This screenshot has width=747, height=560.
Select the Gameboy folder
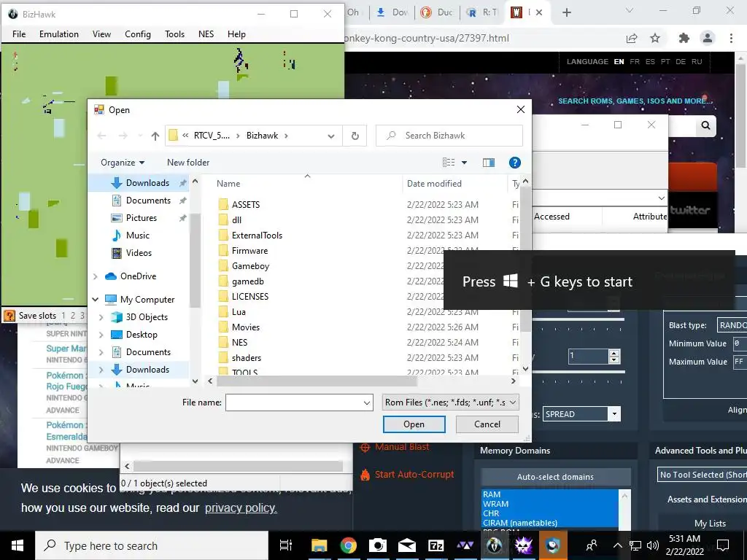(251, 266)
